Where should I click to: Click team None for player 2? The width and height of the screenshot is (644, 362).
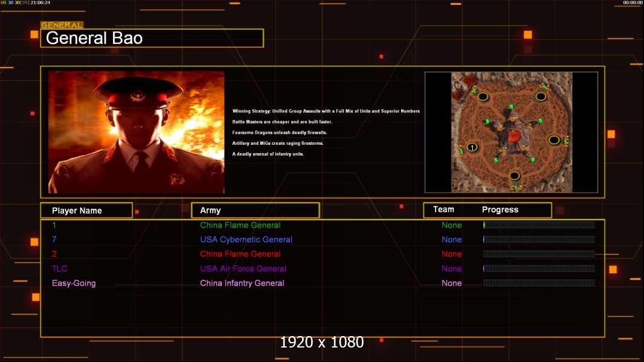click(x=452, y=254)
